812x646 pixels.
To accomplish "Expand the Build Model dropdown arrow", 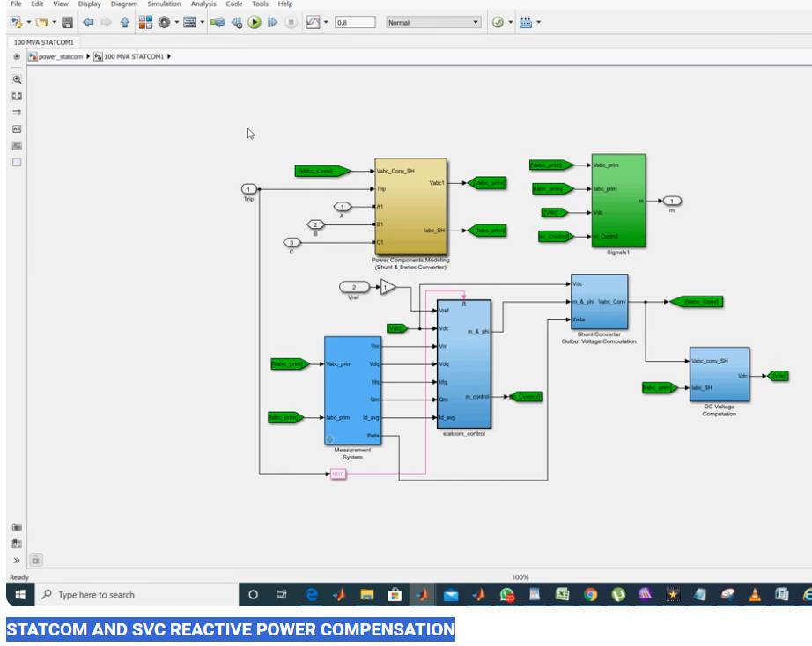I will coord(539,22).
